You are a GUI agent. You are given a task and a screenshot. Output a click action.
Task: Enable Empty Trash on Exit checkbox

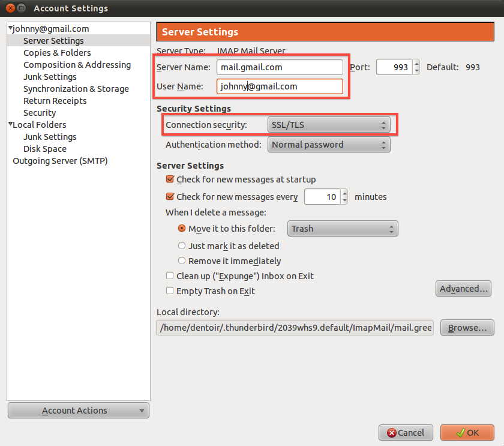point(170,291)
